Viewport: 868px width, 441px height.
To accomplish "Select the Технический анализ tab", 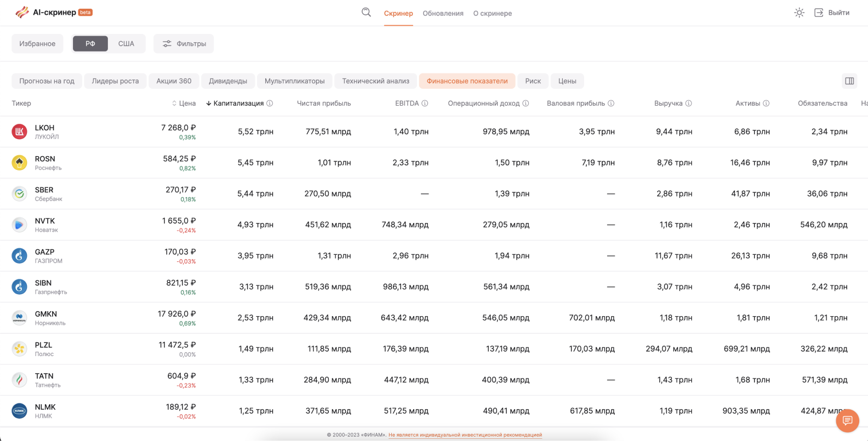I will point(376,81).
